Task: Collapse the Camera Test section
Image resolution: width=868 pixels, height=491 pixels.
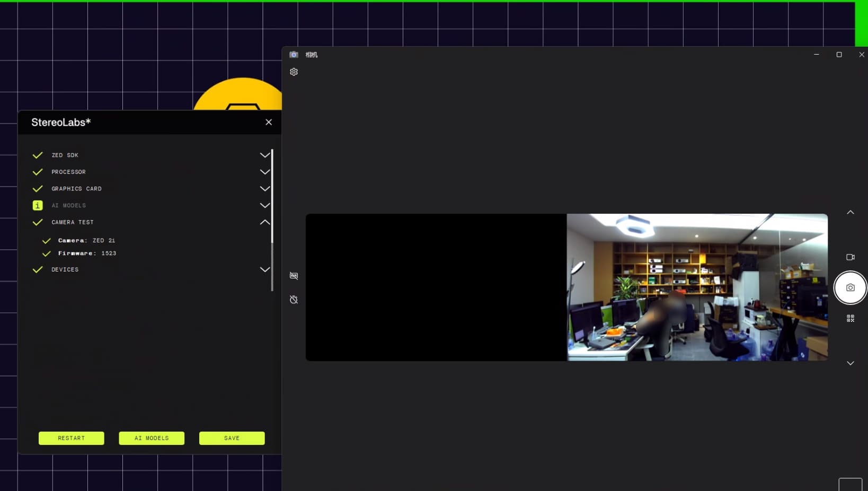Action: point(264,222)
